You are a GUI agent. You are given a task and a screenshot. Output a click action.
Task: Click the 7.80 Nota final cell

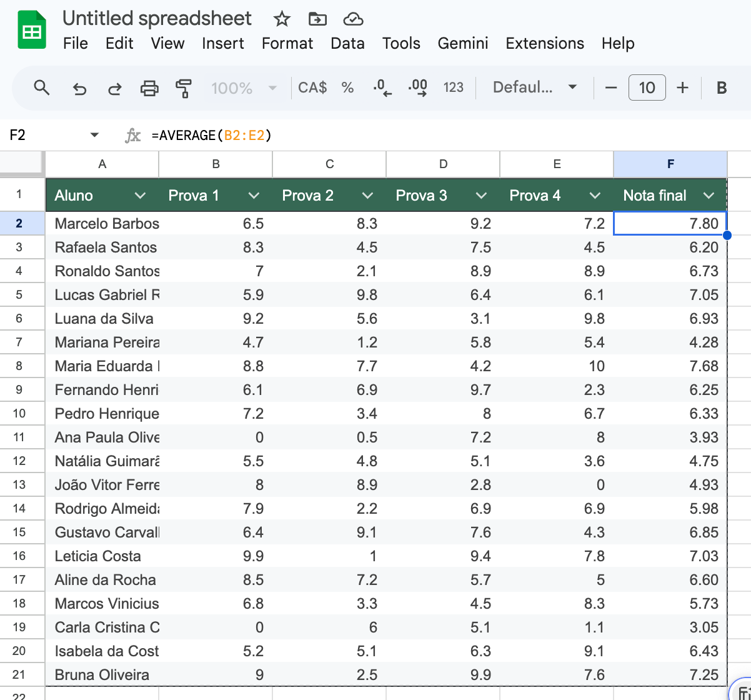pos(670,224)
